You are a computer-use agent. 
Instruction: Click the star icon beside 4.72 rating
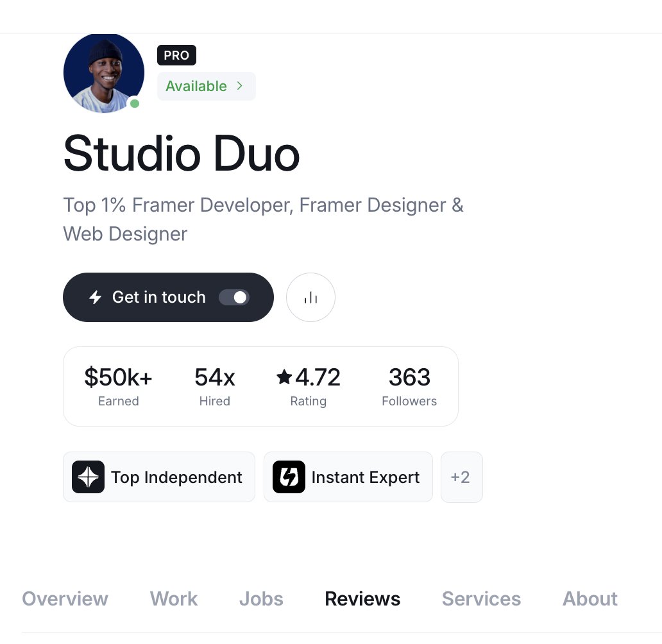(284, 377)
